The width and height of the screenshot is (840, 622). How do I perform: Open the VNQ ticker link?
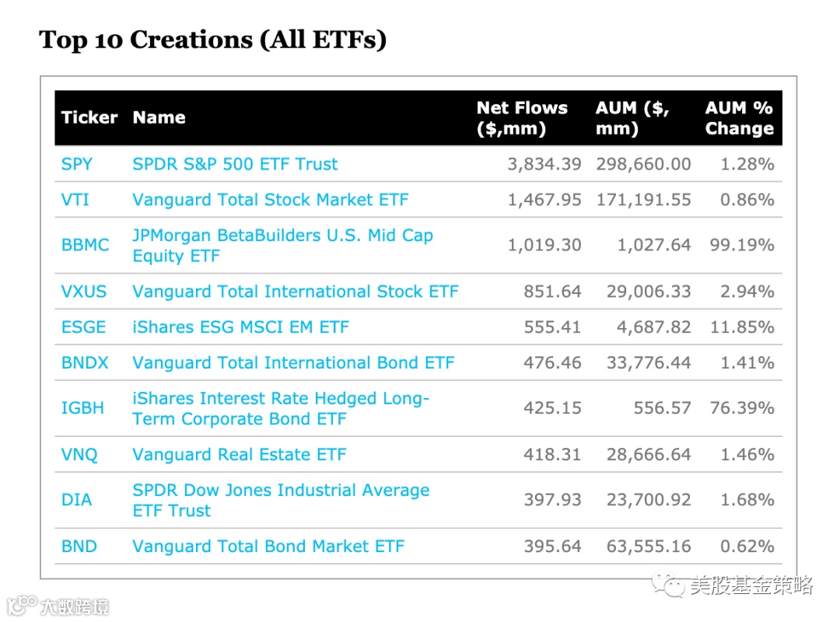79,455
